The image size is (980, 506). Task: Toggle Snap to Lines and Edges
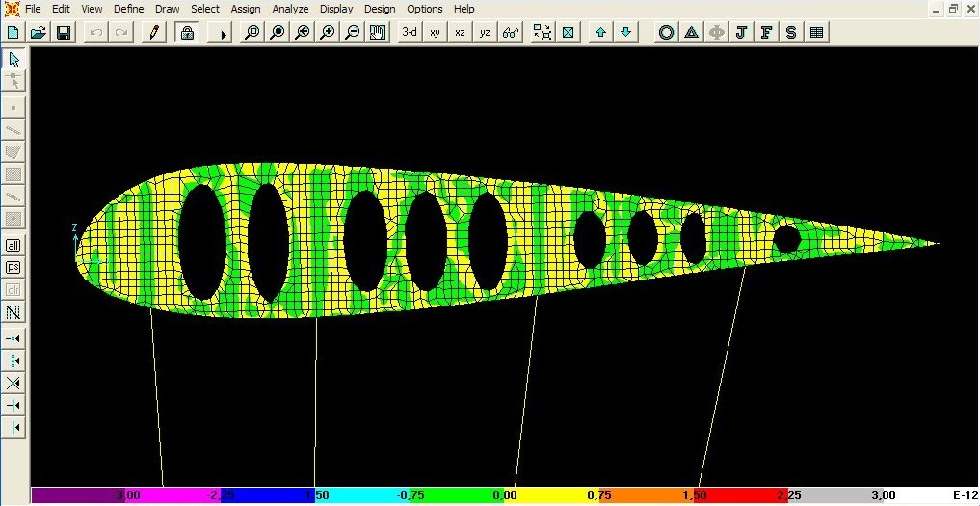click(13, 427)
